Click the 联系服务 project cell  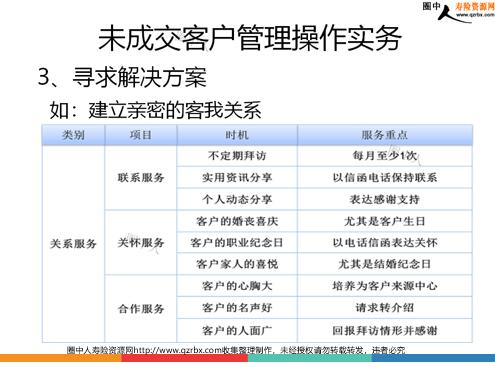(x=141, y=178)
